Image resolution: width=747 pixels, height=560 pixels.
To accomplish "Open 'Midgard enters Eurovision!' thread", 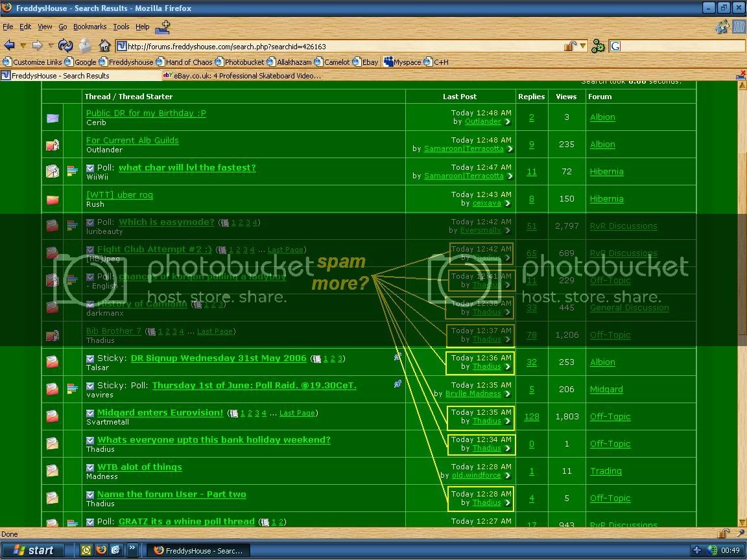I will point(160,413).
